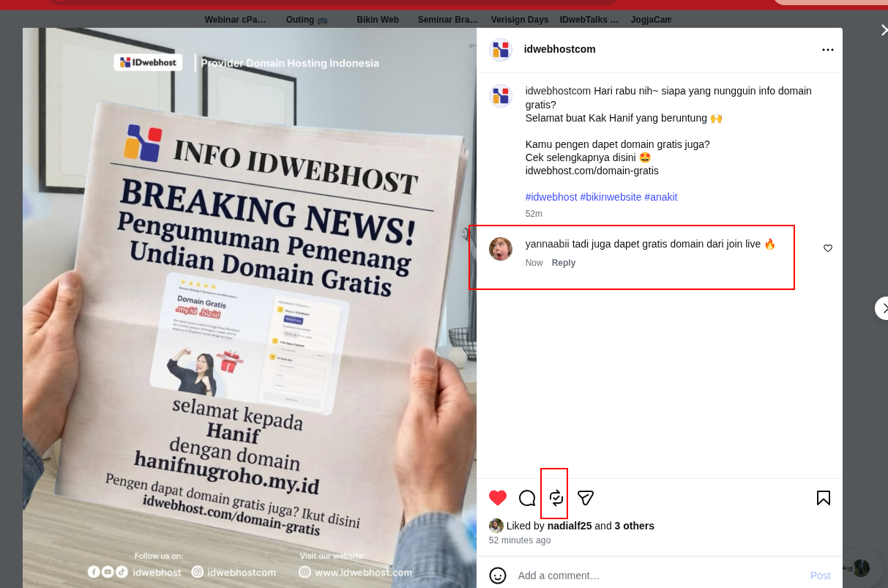Open the Outing story highlight
The width and height of the screenshot is (888, 588).
coord(307,20)
